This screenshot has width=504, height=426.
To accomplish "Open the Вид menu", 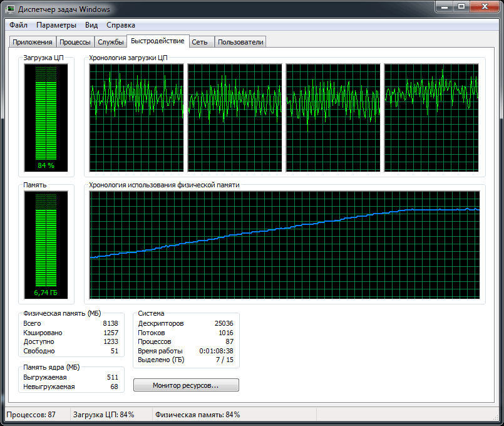I will [91, 25].
